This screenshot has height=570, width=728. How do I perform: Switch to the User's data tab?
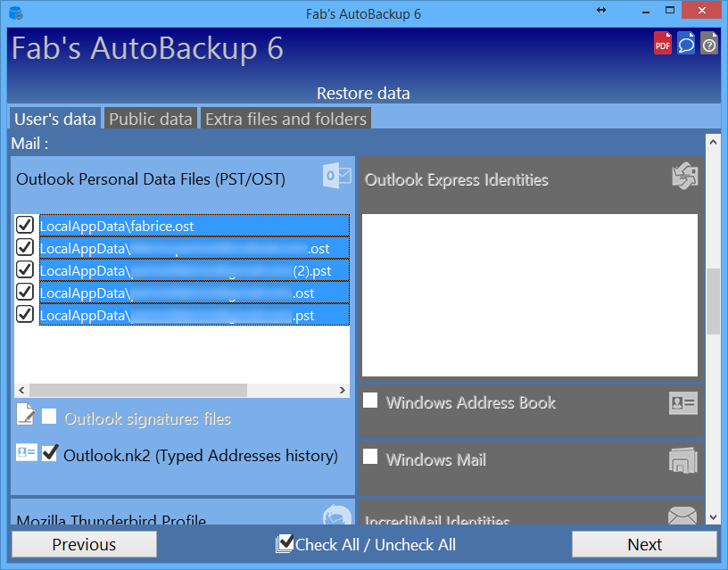pyautogui.click(x=54, y=119)
